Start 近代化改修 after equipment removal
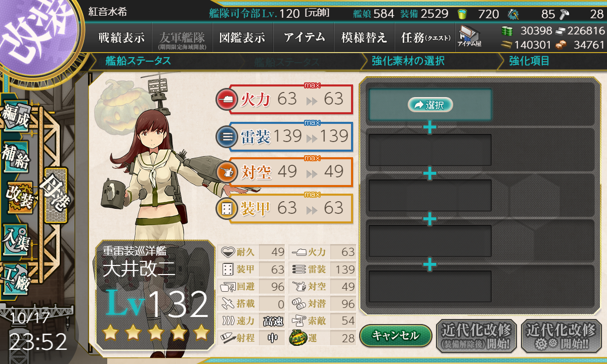This screenshot has width=607, height=364. (476, 336)
